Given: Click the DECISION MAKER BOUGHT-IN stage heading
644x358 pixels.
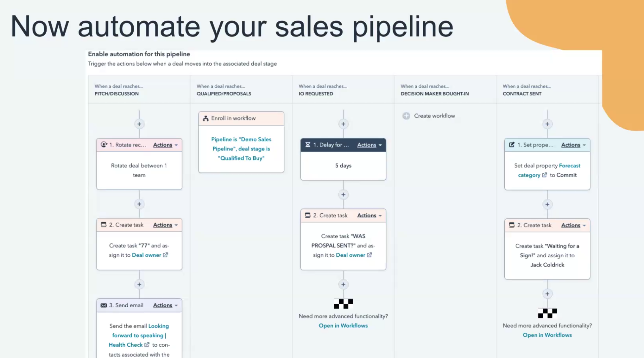Looking at the screenshot, I should (x=435, y=94).
